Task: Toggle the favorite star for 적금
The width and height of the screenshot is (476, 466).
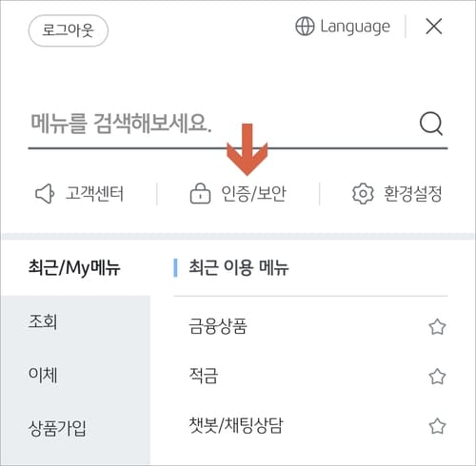Action: 437,377
